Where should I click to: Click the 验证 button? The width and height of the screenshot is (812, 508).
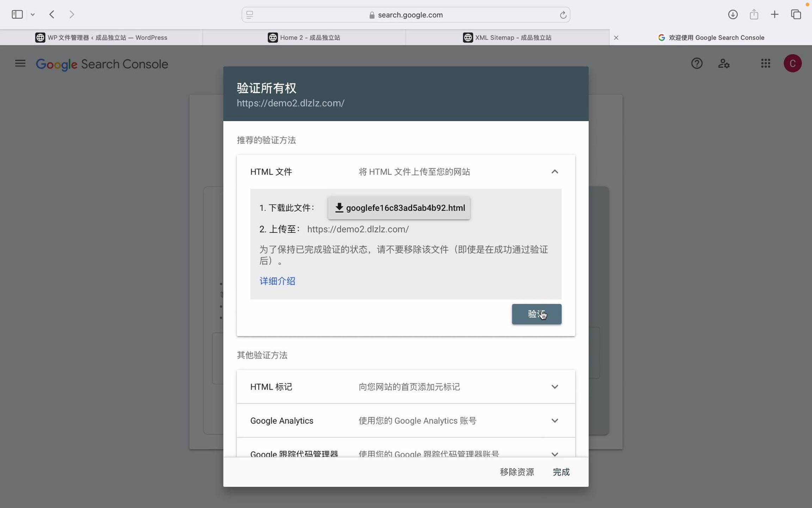(x=536, y=314)
